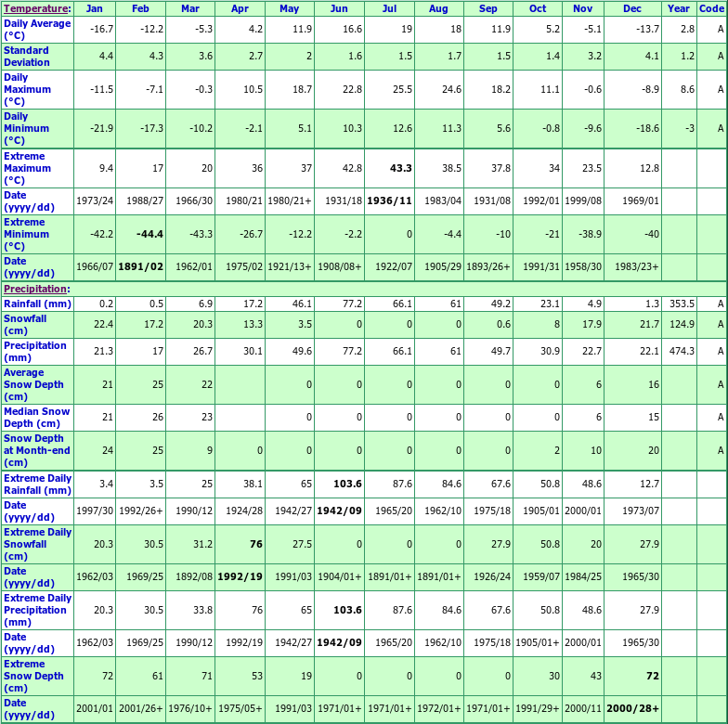Screen dimensions: 728x724
Task: Select the Daily Average (°C) row label
Action: pyautogui.click(x=37, y=30)
